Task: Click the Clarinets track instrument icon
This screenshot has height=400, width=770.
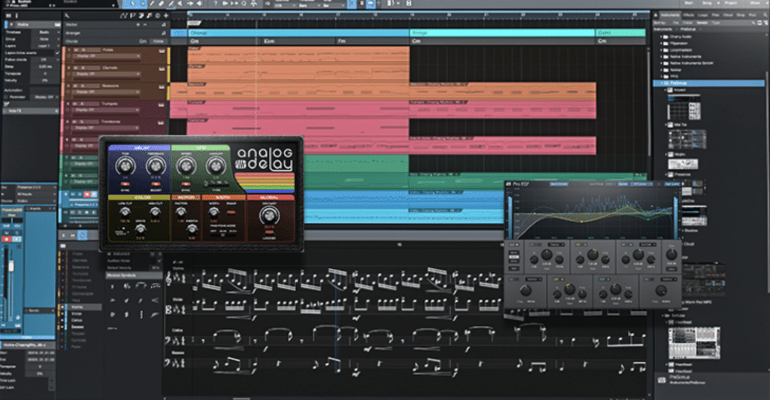Action: tap(162, 69)
